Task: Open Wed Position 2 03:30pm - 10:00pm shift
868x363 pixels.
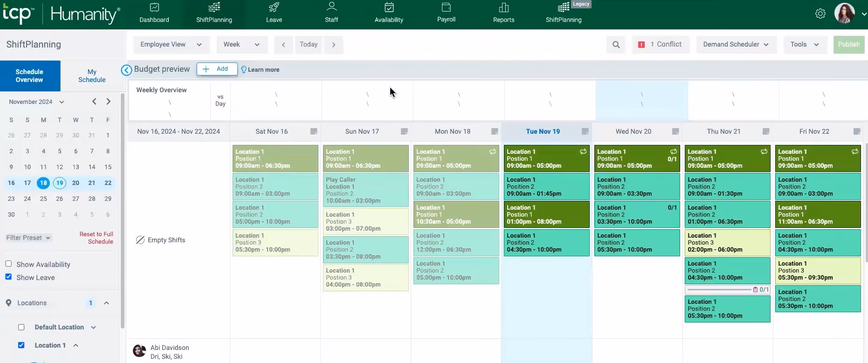Action: point(637,214)
